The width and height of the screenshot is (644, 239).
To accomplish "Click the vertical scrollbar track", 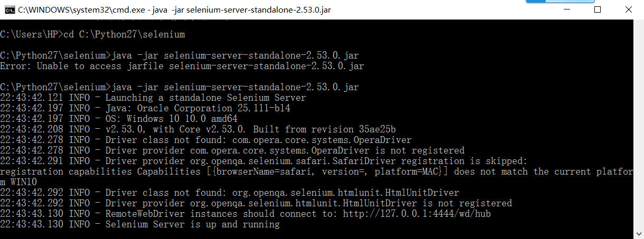I will 638,129.
